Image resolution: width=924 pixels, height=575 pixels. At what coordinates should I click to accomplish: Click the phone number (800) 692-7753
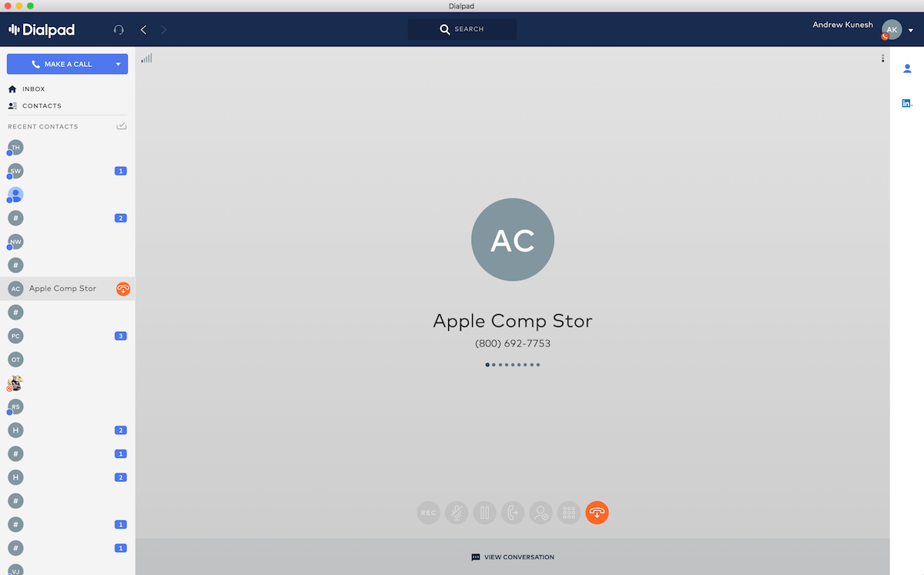[x=513, y=344]
